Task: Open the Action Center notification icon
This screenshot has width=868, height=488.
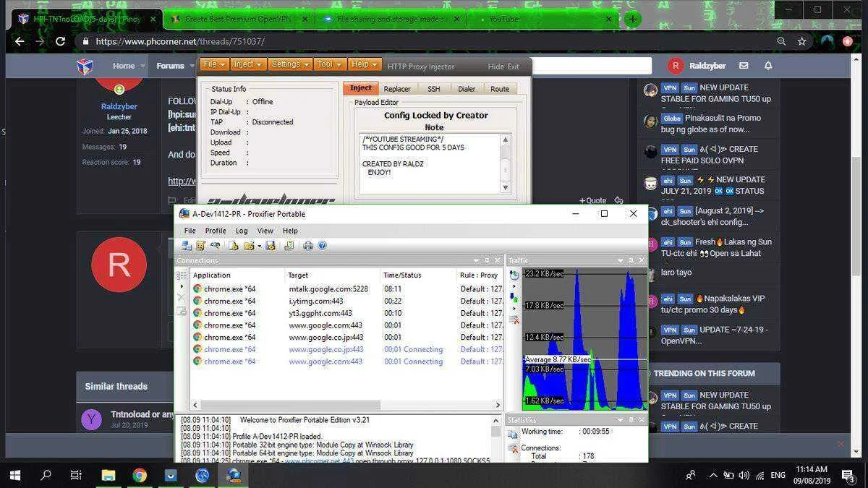Action: pos(847,475)
